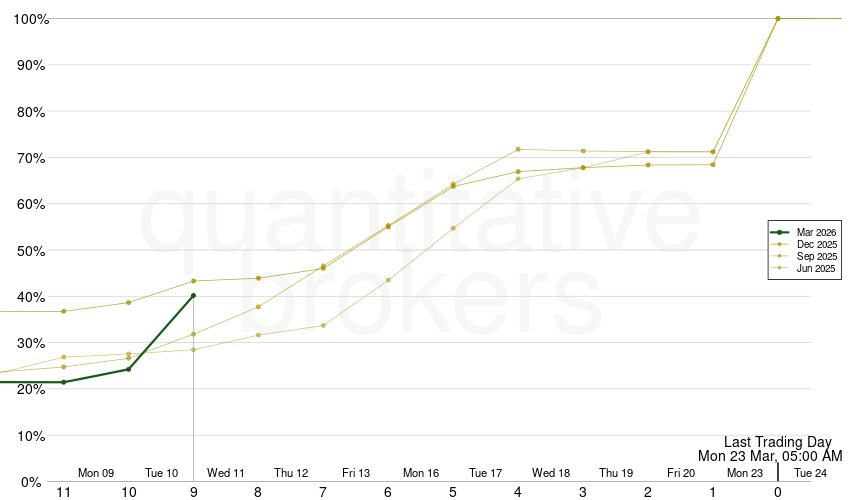The width and height of the screenshot is (850, 500).
Task: Click the 5 days-remaining axis tick label
Action: point(453,492)
